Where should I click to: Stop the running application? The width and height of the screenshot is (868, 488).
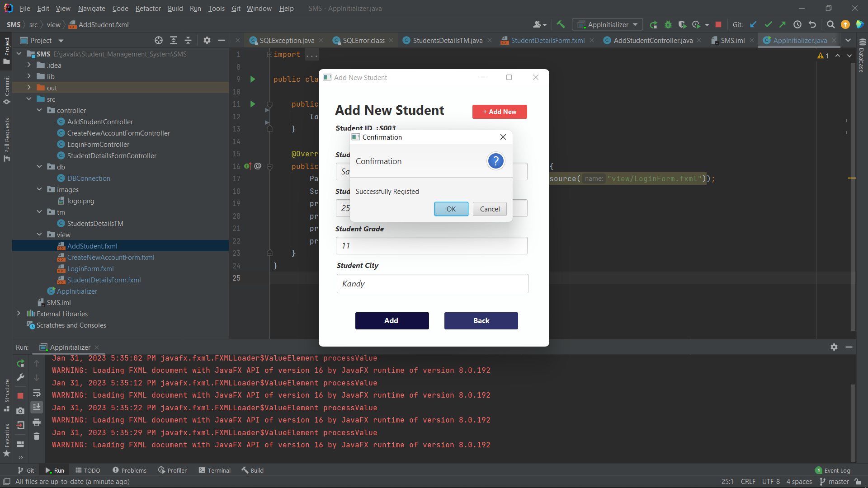point(718,24)
